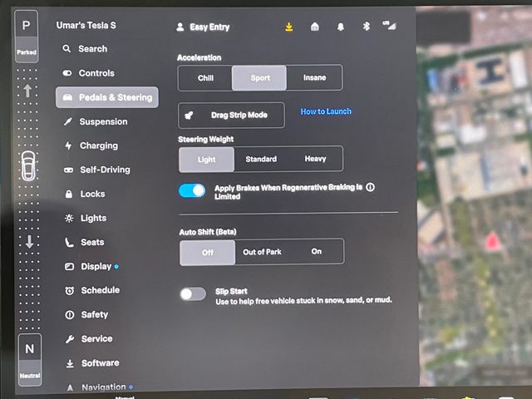This screenshot has height=399, width=532.
Task: Tap the rocket icon in Drag Strip Mode
Action: point(189,116)
